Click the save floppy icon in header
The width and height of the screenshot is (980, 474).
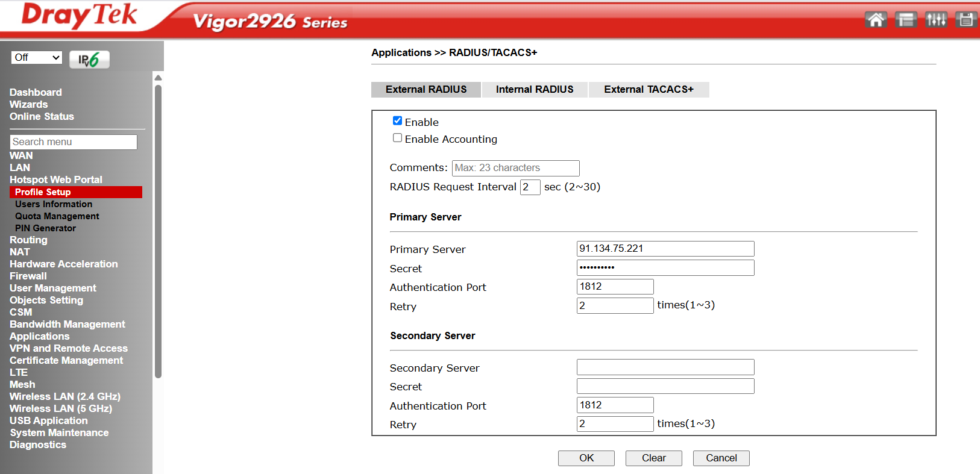click(966, 20)
